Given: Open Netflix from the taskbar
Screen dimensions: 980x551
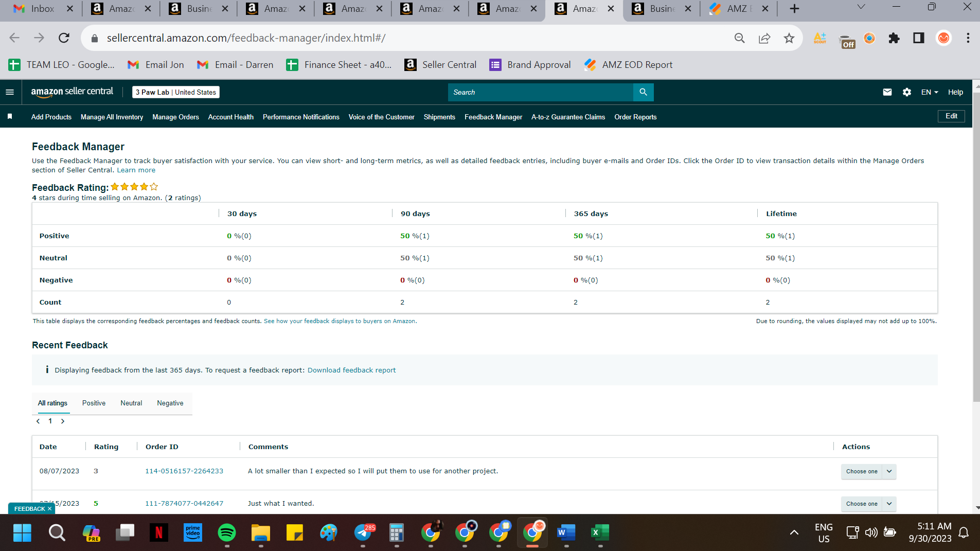Looking at the screenshot, I should point(159,532).
